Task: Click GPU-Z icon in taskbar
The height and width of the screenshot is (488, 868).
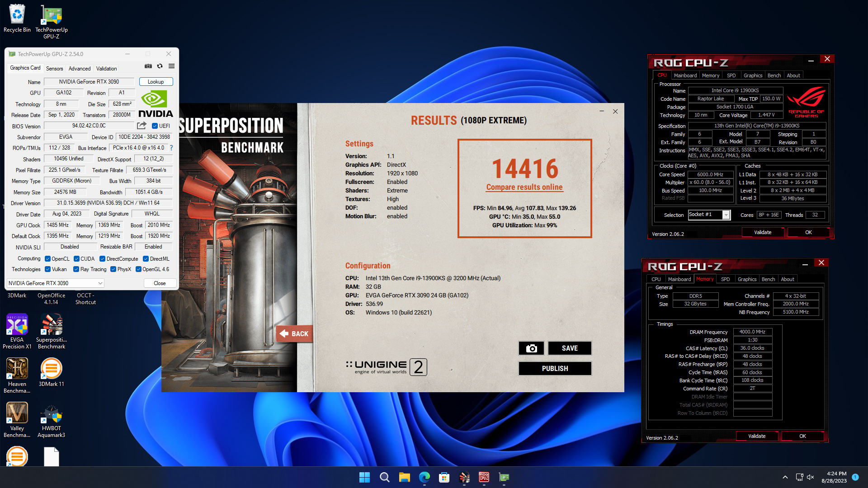Action: pyautogui.click(x=504, y=477)
